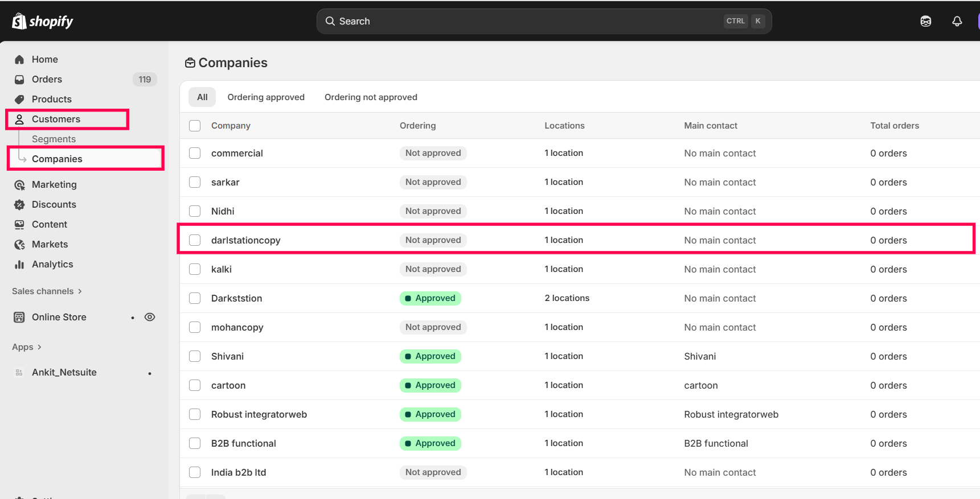Open the Customers section in sidebar
The width and height of the screenshot is (980, 499).
(56, 119)
